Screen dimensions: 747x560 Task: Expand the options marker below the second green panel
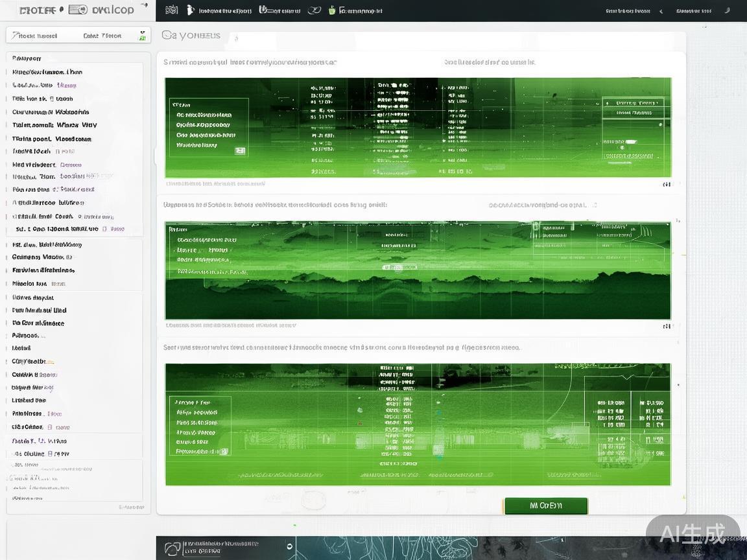666,326
